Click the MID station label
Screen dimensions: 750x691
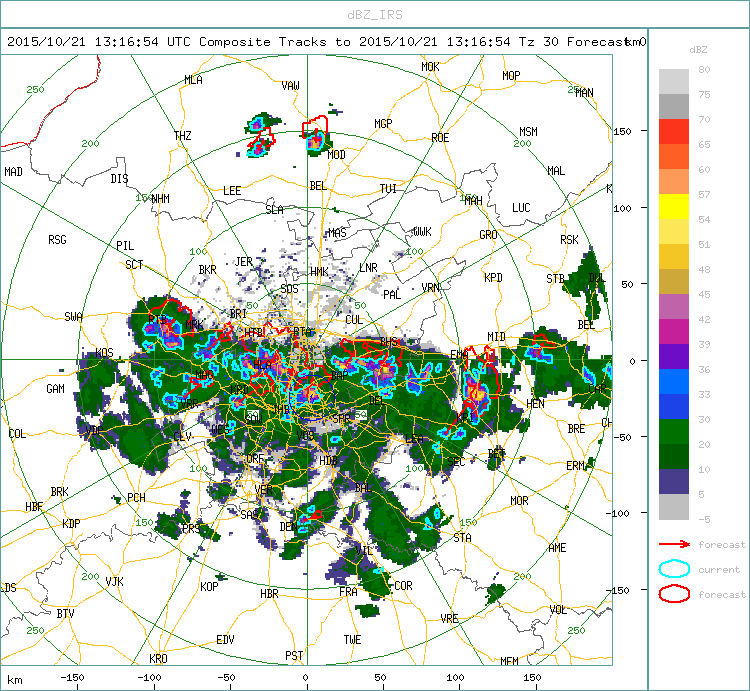click(496, 337)
